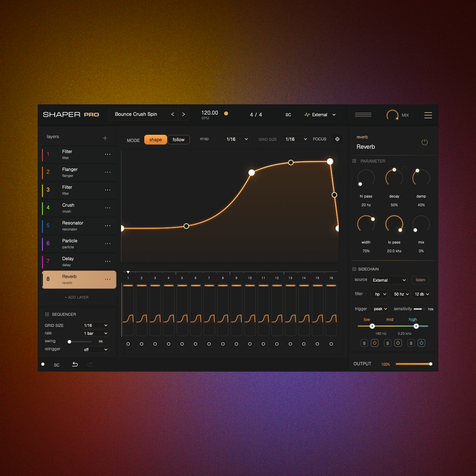The height and width of the screenshot is (476, 476).
Task: Open the 50 hz filter frequency dropdown
Action: (x=400, y=294)
